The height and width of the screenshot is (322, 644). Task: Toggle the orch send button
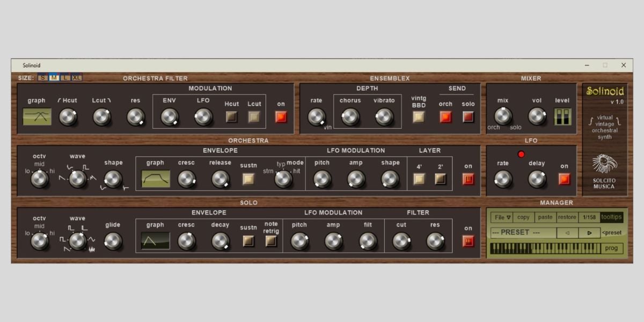click(x=446, y=116)
